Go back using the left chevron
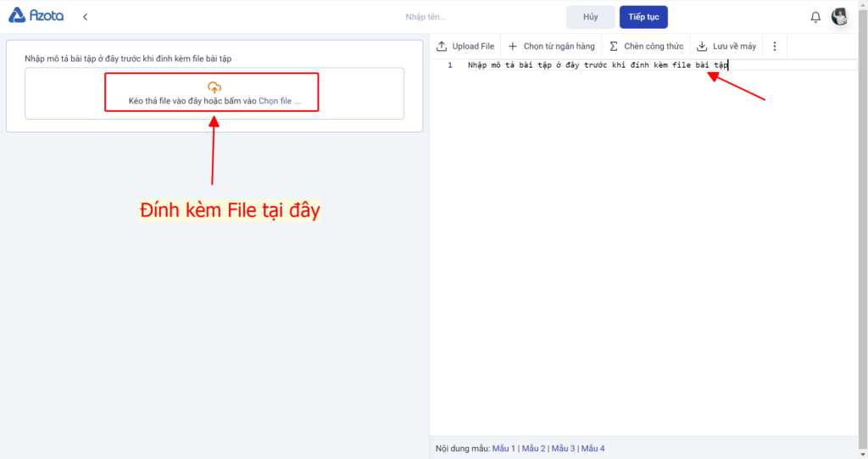Image resolution: width=868 pixels, height=459 pixels. pyautogui.click(x=86, y=17)
